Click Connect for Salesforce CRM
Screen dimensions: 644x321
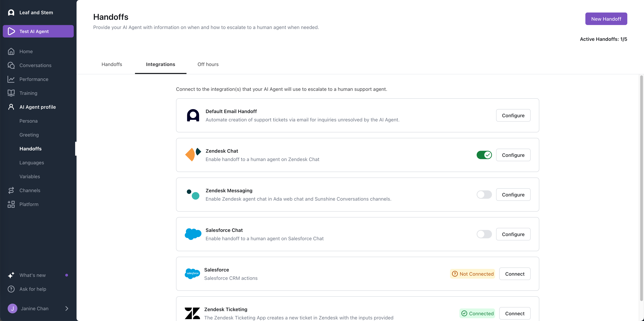click(x=515, y=274)
